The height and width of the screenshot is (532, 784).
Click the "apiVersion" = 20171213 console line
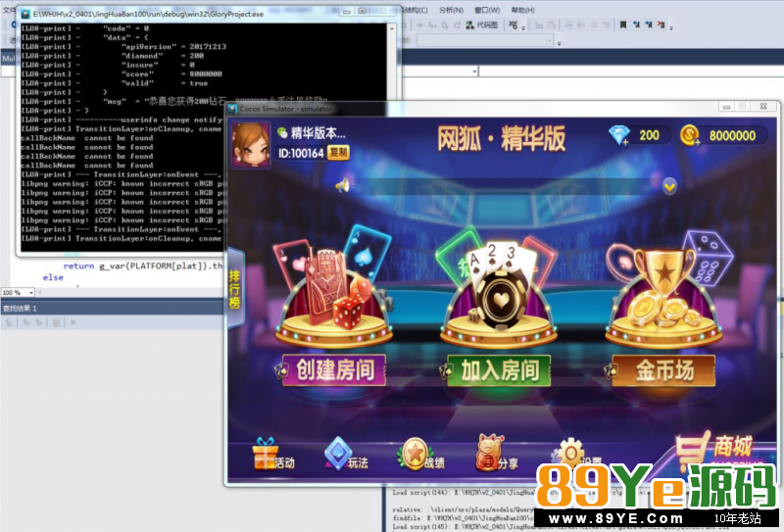(173, 46)
